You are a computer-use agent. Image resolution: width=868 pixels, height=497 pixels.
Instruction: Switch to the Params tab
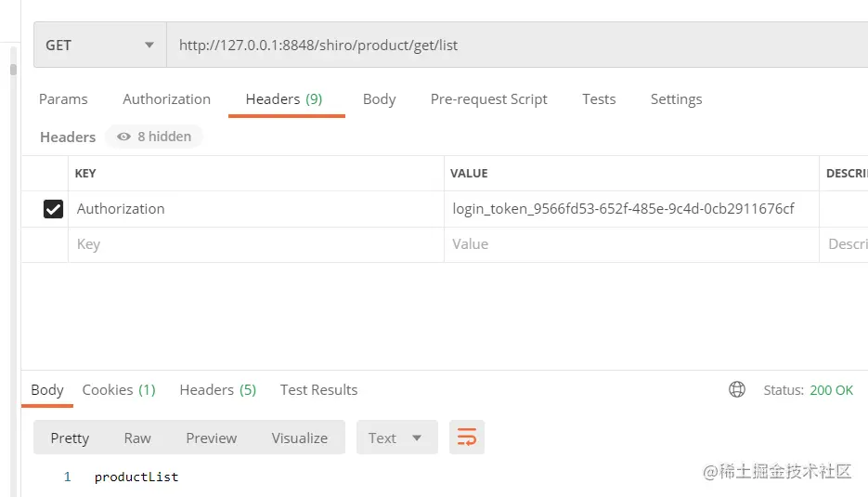[x=63, y=99]
